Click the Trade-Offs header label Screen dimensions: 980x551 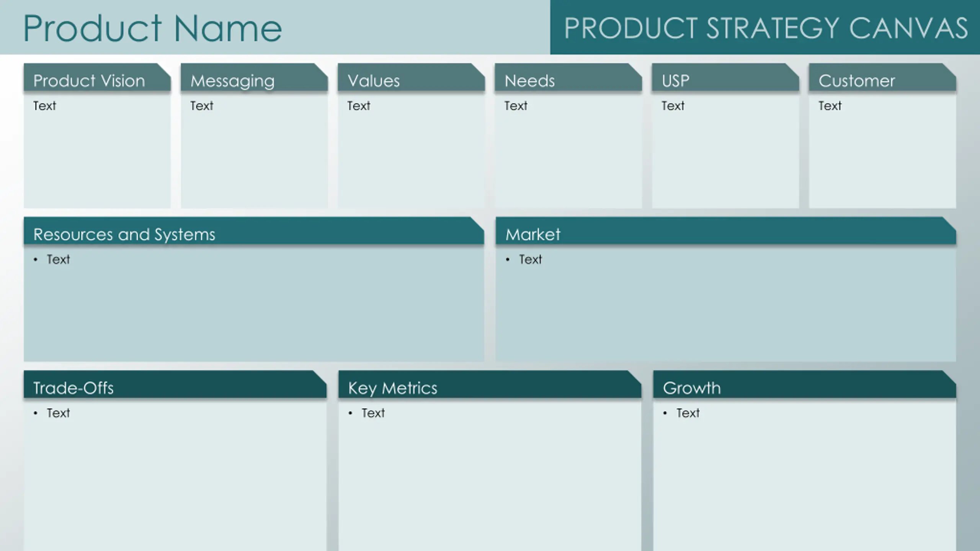[x=73, y=388]
